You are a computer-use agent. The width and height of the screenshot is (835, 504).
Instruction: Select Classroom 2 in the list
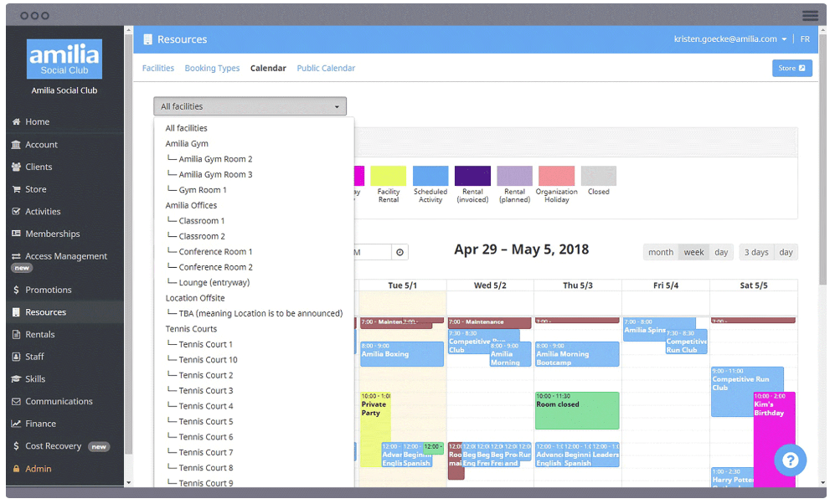[x=202, y=236]
